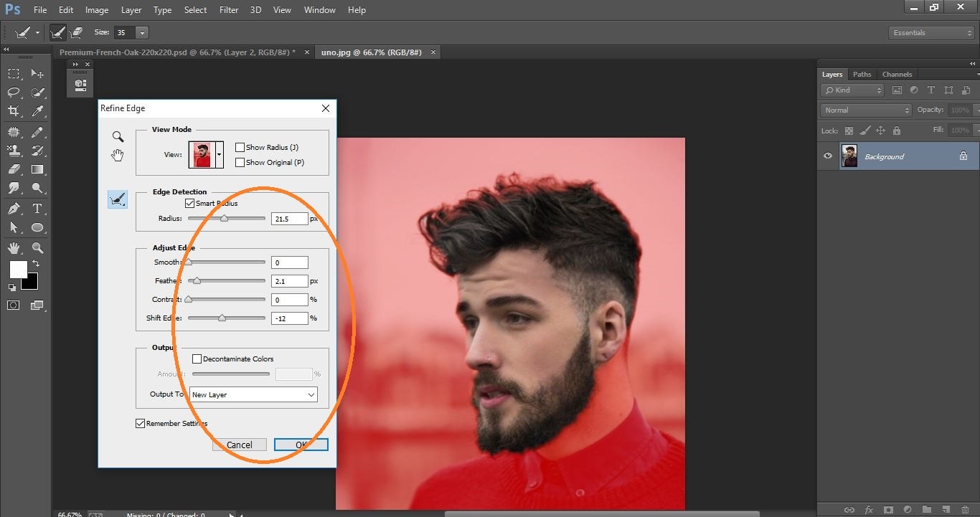Viewport: 980px width, 517px height.
Task: Select the Crop tool
Action: (x=13, y=111)
